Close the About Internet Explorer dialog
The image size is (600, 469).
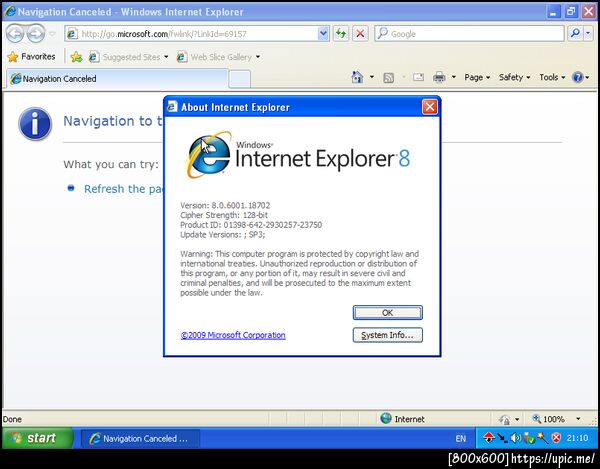click(430, 107)
